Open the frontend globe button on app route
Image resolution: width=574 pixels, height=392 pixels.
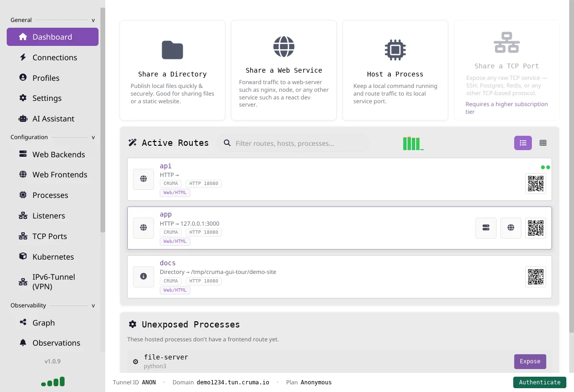(x=511, y=228)
